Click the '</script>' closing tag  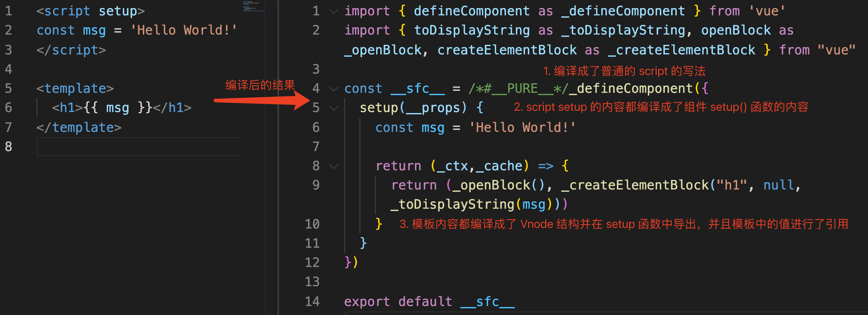point(71,50)
